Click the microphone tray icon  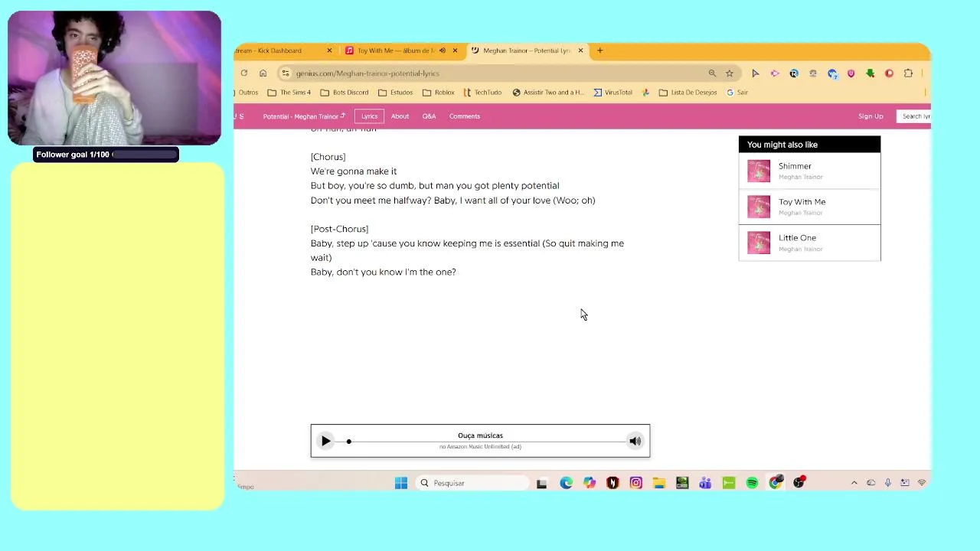coord(887,483)
